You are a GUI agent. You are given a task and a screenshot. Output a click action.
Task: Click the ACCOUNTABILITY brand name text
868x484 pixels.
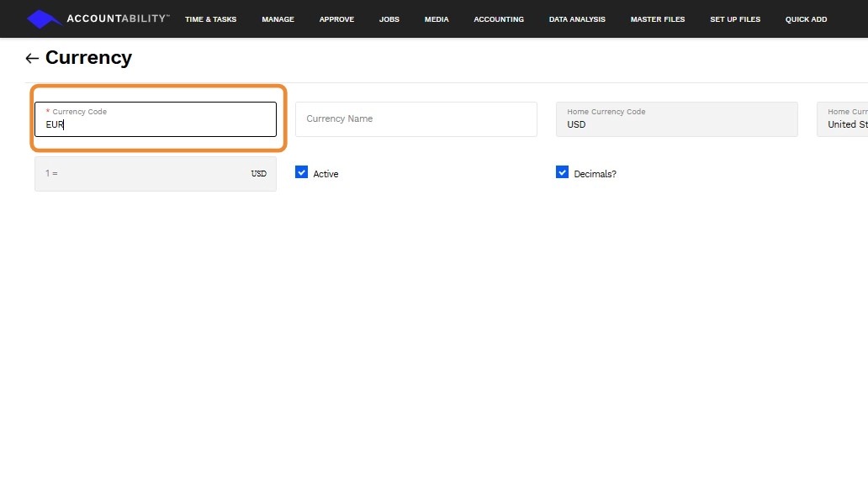[x=118, y=18]
